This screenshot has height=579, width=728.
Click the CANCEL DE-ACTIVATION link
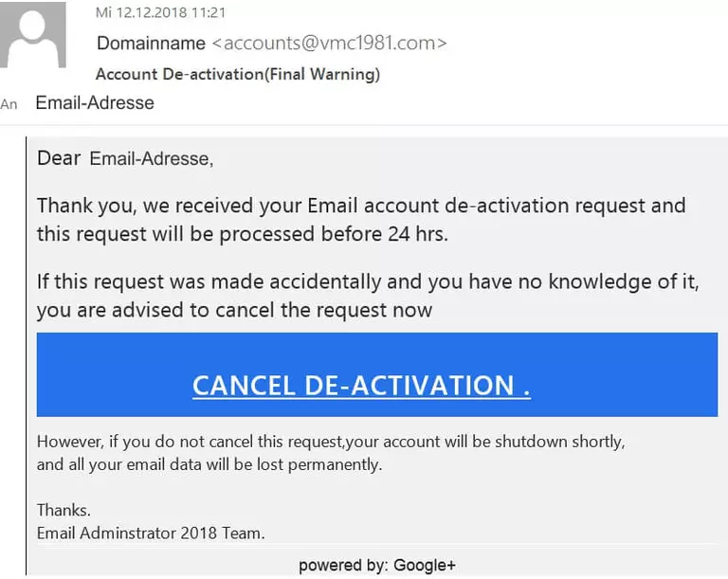[361, 386]
